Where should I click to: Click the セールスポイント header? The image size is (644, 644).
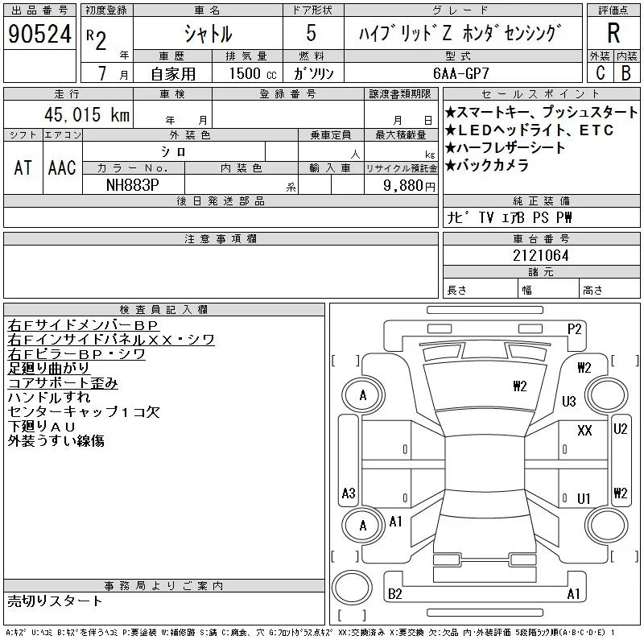click(x=541, y=93)
